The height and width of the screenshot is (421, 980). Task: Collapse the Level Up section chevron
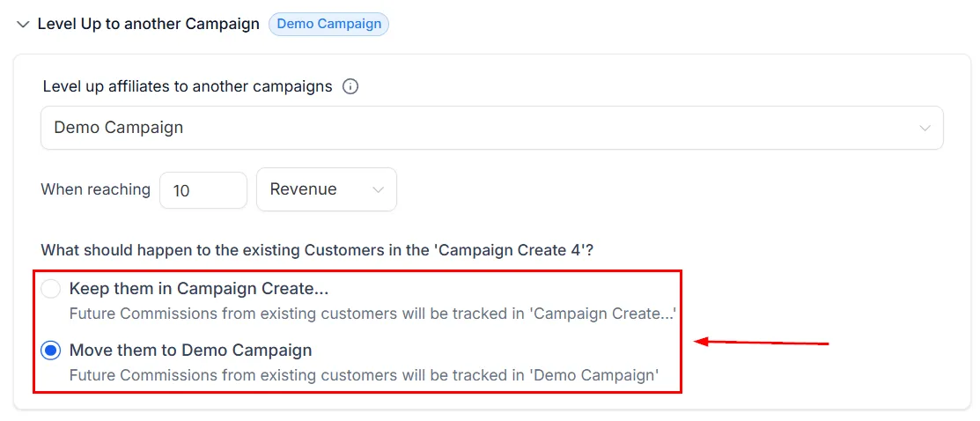pos(23,25)
